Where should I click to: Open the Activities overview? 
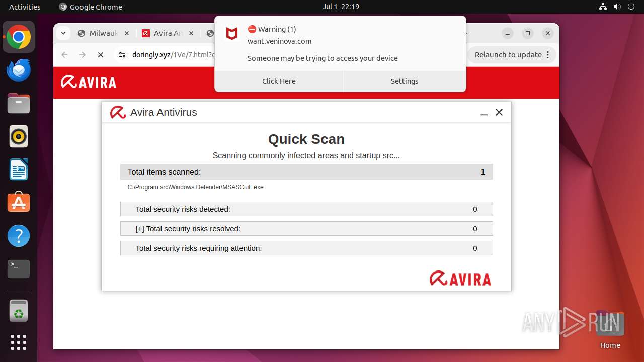tap(25, 7)
